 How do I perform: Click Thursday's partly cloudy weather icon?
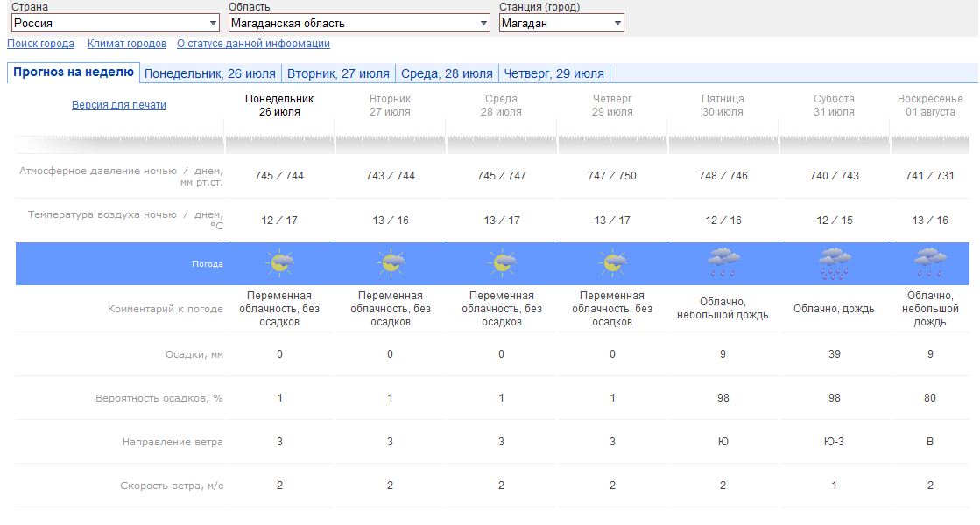[612, 263]
